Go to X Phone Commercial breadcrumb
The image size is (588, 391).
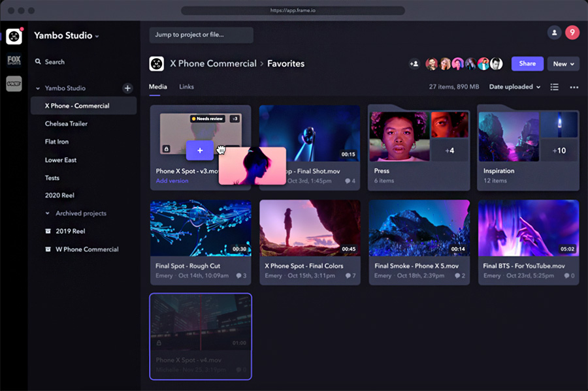tap(213, 64)
